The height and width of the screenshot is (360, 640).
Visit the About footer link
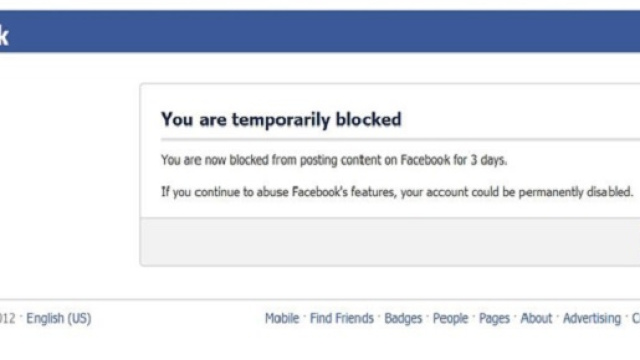[x=536, y=318]
